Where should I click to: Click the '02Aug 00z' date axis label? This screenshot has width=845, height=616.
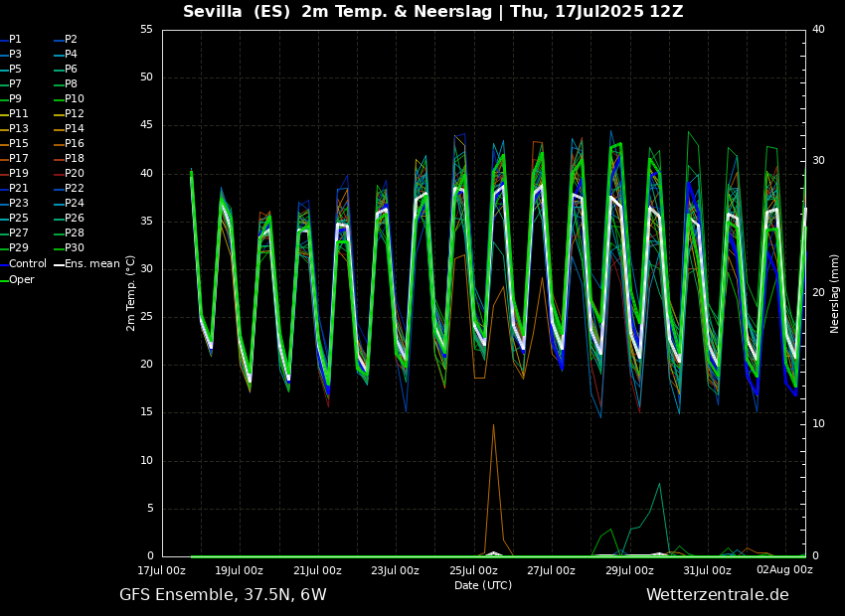784,570
